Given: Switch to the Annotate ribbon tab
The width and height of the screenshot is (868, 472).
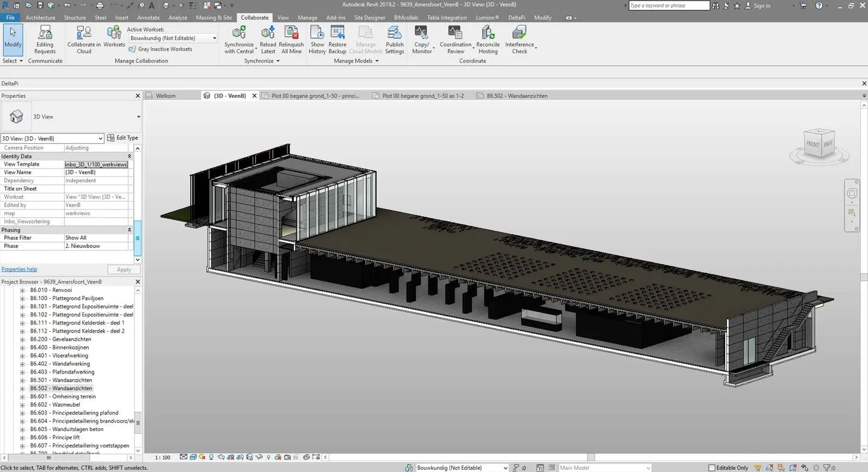Looking at the screenshot, I should point(148,17).
